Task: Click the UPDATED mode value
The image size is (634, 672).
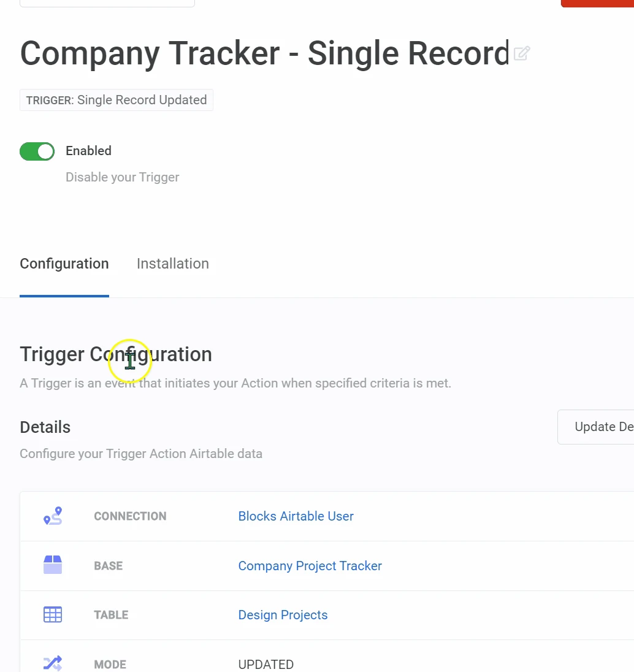Action: (265, 665)
